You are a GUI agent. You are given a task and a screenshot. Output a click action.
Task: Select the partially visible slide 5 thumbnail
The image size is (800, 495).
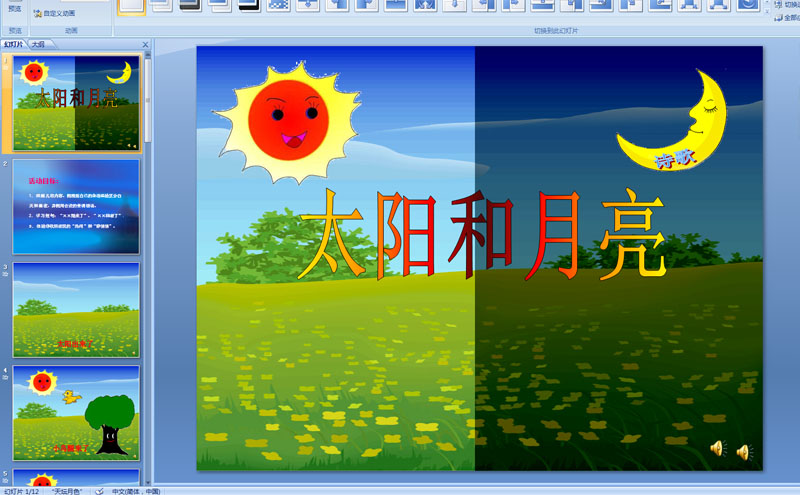(x=76, y=477)
